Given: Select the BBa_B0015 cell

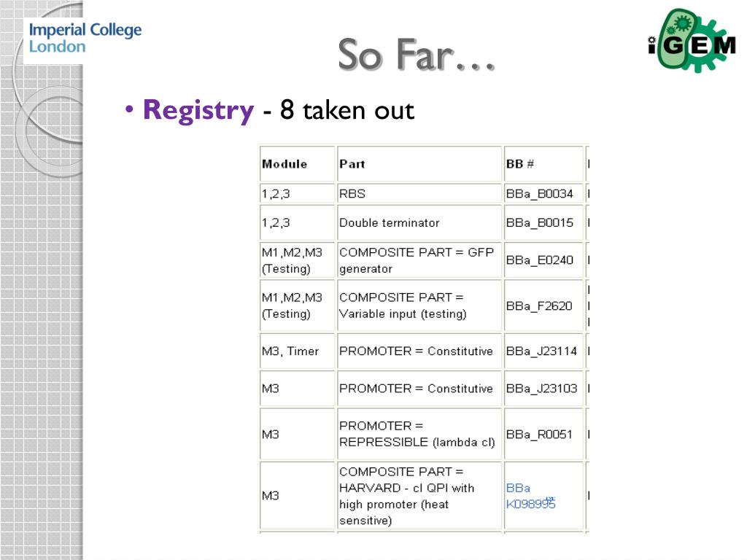Looking at the screenshot, I should (543, 223).
